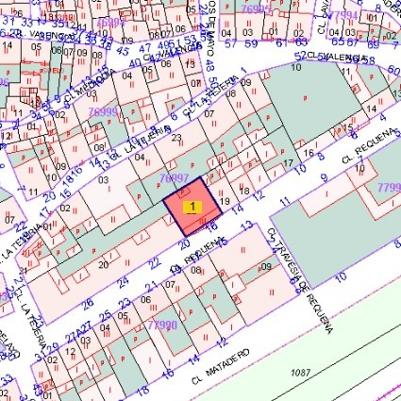The image size is (401, 401).
Task: Select block code 77994 label
Action: click(x=342, y=15)
